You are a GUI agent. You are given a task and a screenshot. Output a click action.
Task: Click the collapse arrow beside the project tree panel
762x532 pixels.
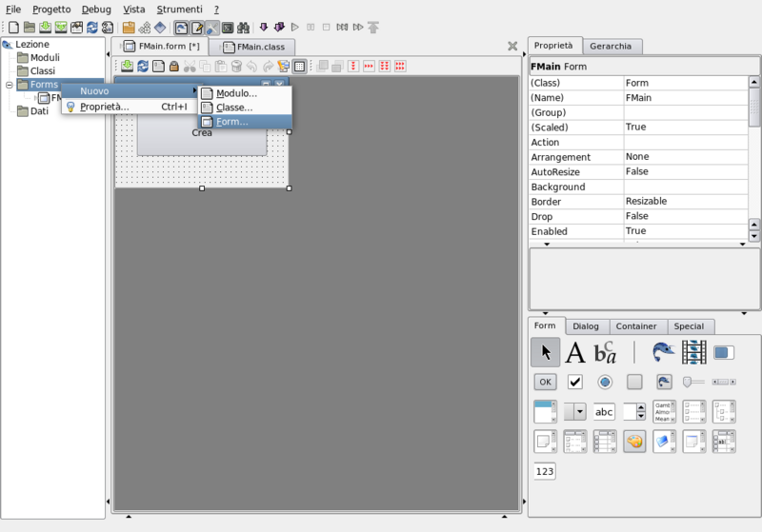pos(108,54)
